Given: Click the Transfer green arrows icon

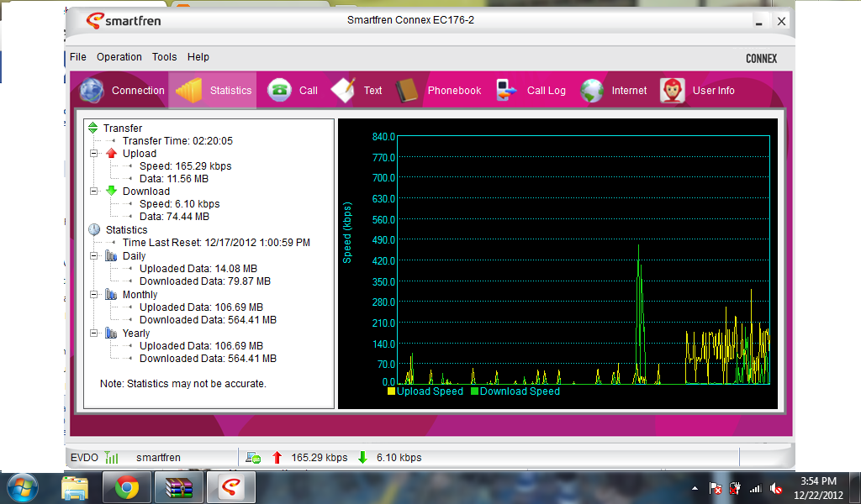Looking at the screenshot, I should [x=92, y=128].
